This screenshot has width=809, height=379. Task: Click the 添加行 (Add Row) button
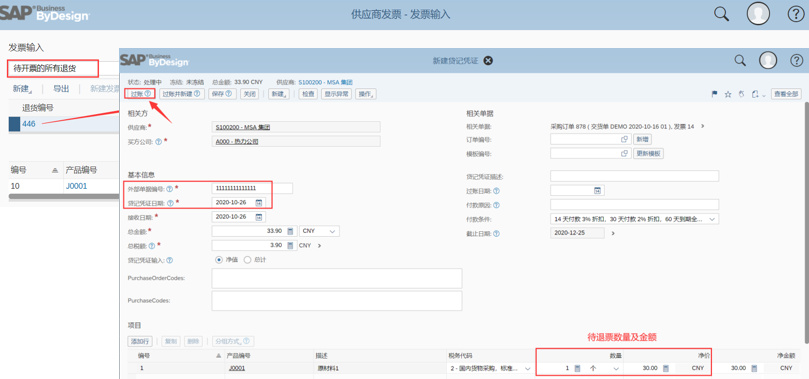140,341
